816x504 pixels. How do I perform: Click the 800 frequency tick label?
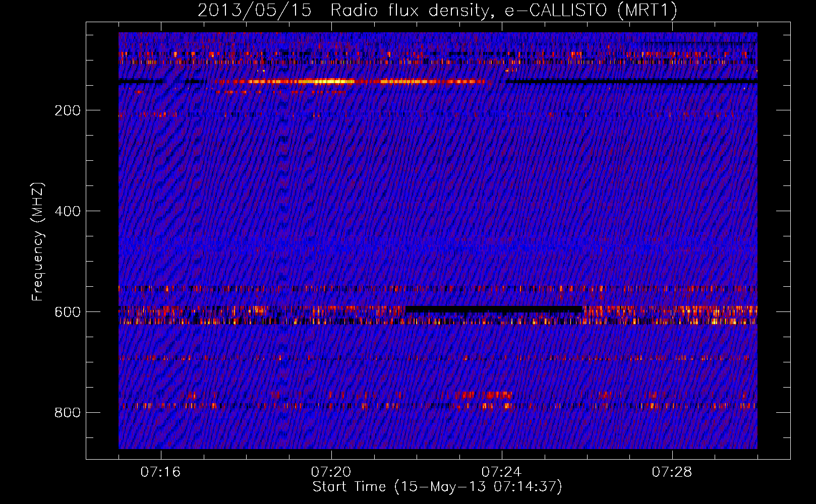68,413
